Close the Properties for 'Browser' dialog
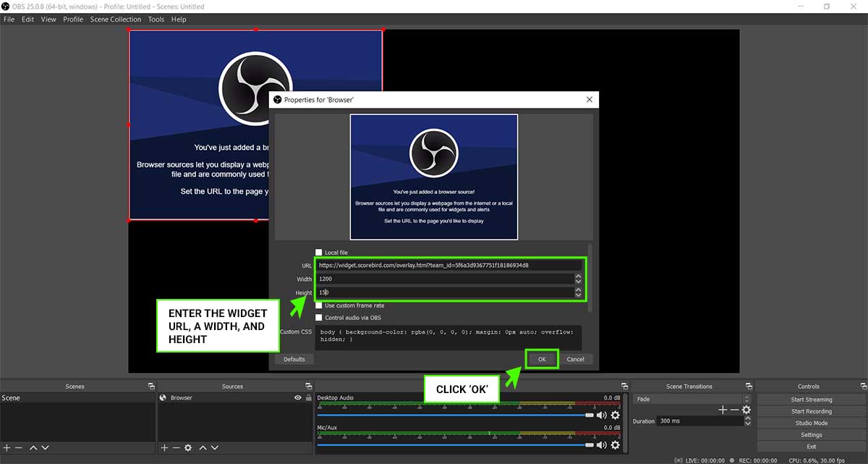 tap(589, 99)
